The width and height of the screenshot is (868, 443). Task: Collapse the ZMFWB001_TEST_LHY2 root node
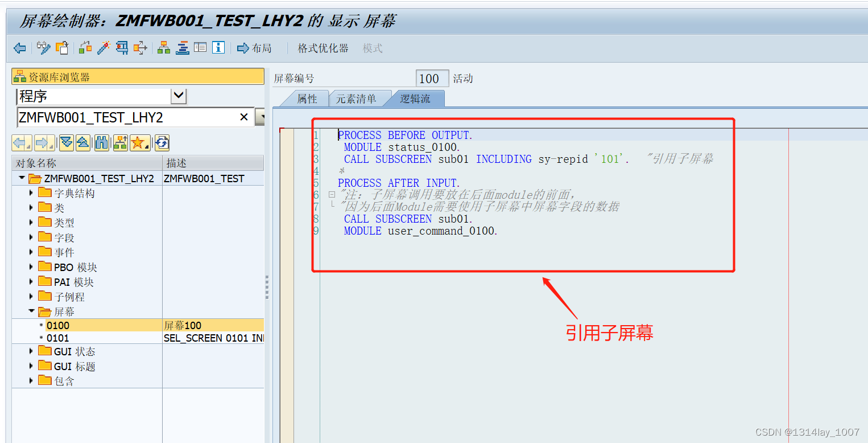point(22,178)
